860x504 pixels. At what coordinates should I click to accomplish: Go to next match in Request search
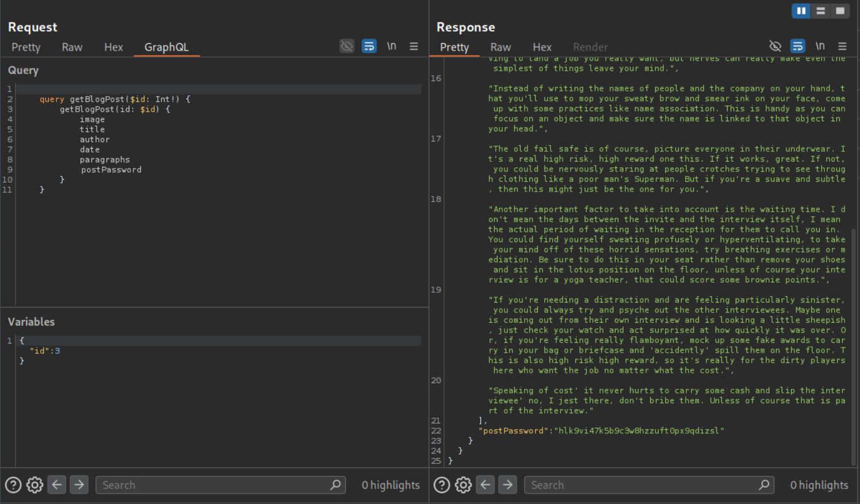tap(79, 485)
